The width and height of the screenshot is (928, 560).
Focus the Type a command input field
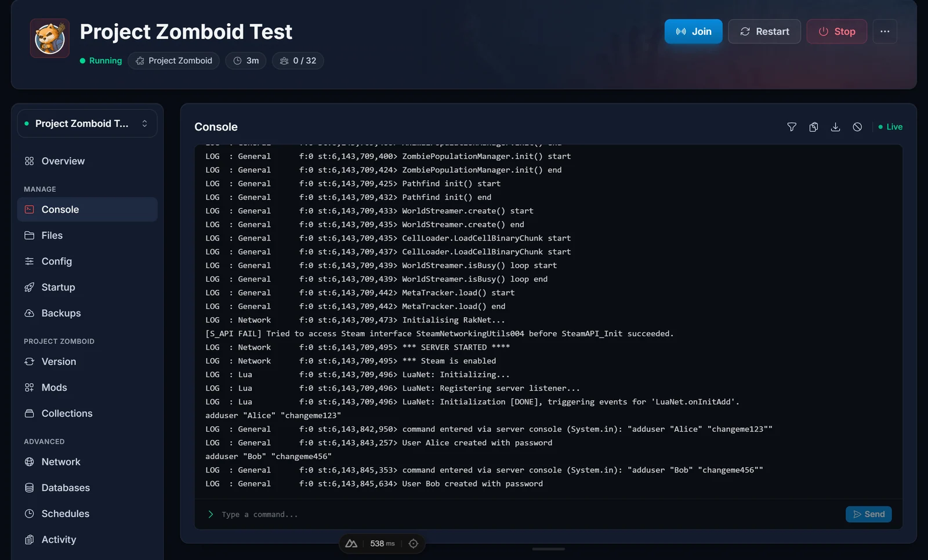[x=529, y=514]
